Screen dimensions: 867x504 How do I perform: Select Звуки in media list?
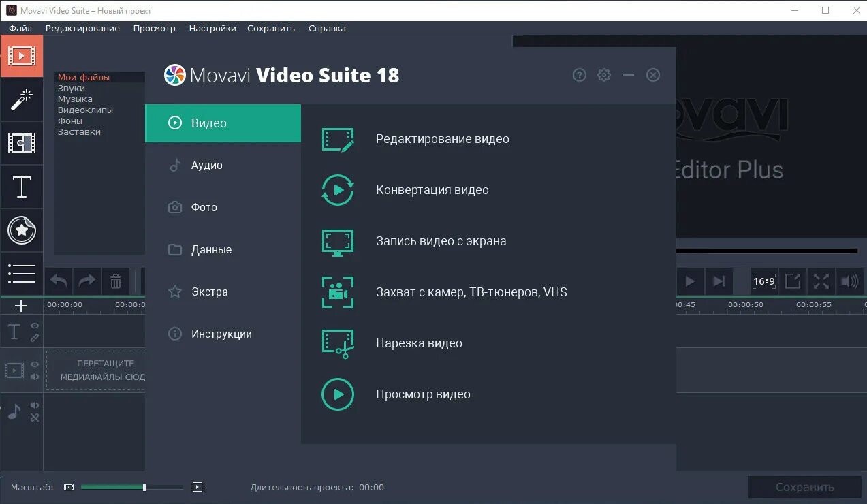(x=72, y=89)
